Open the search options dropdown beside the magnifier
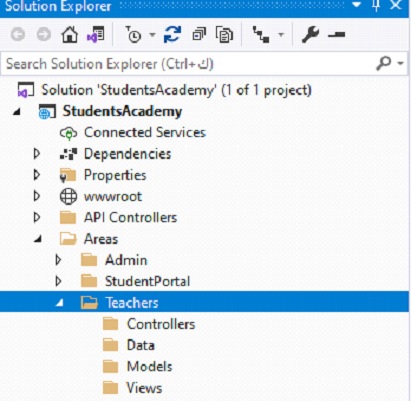The height and width of the screenshot is (401, 411). tap(400, 63)
